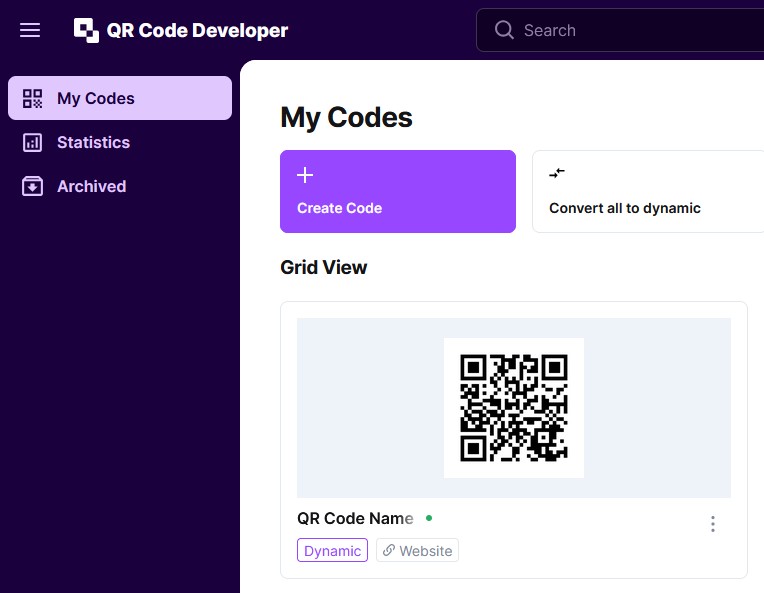Click the Create Code button

coord(398,191)
